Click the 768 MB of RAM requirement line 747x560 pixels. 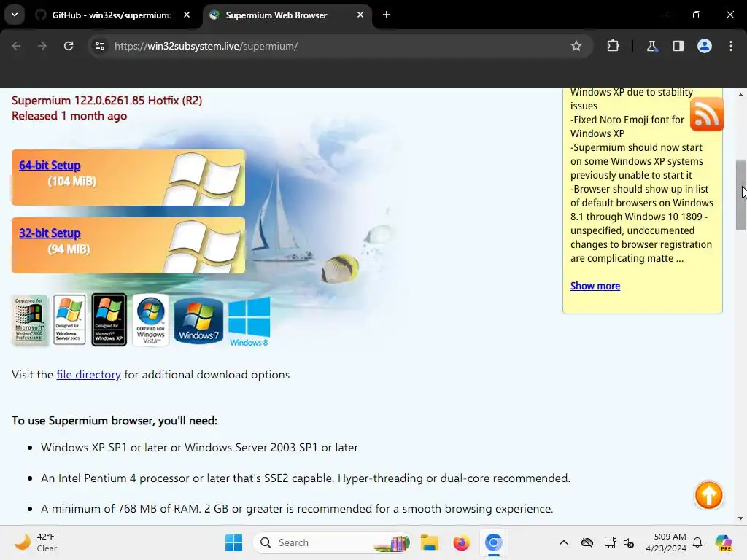click(297, 508)
